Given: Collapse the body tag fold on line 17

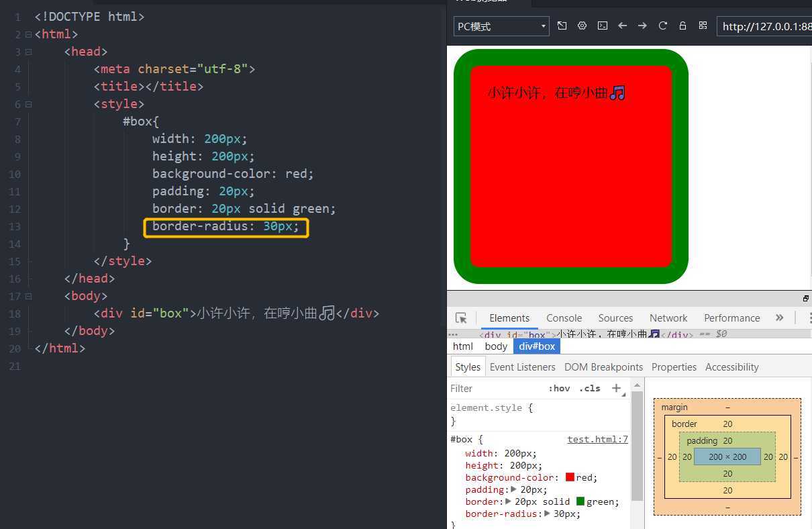Looking at the screenshot, I should tap(28, 296).
